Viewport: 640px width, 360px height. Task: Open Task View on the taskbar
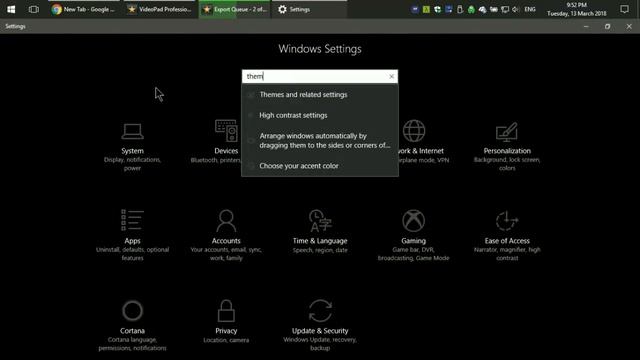point(34,9)
